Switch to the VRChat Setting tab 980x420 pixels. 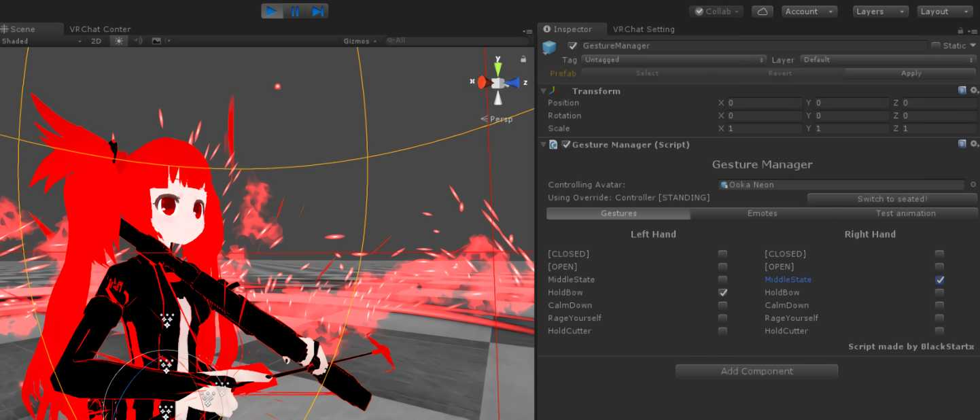644,29
